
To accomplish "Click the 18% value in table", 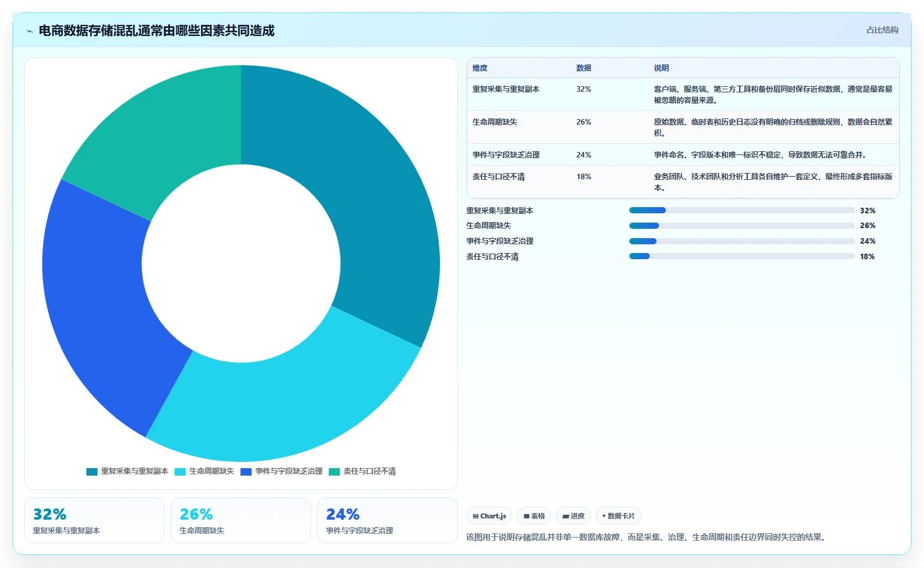I will pyautogui.click(x=583, y=177).
